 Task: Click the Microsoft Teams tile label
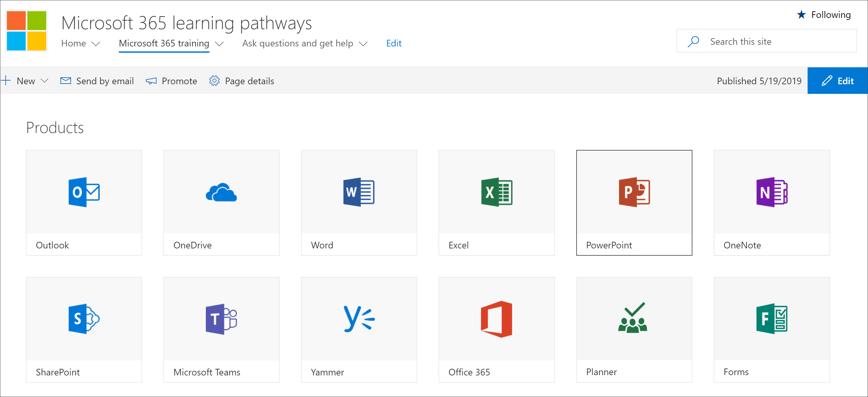[206, 372]
